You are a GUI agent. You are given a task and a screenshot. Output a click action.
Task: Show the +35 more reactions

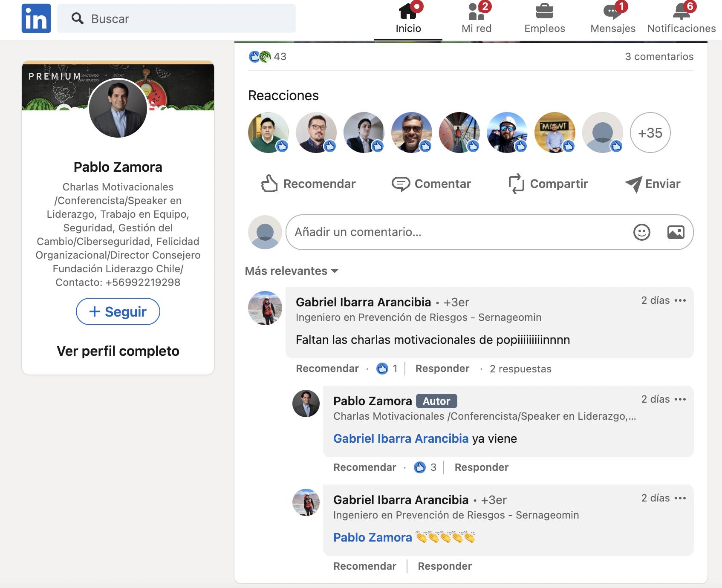[650, 133]
